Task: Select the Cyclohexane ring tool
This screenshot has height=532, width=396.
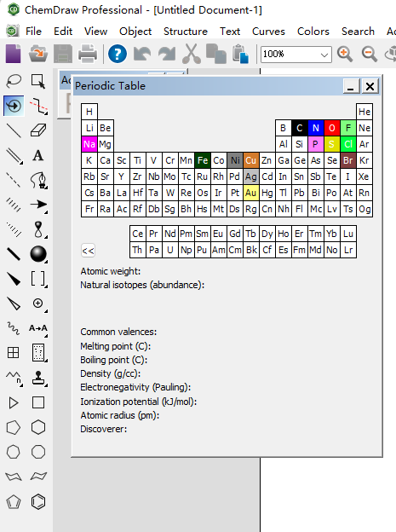Action: pos(38,427)
